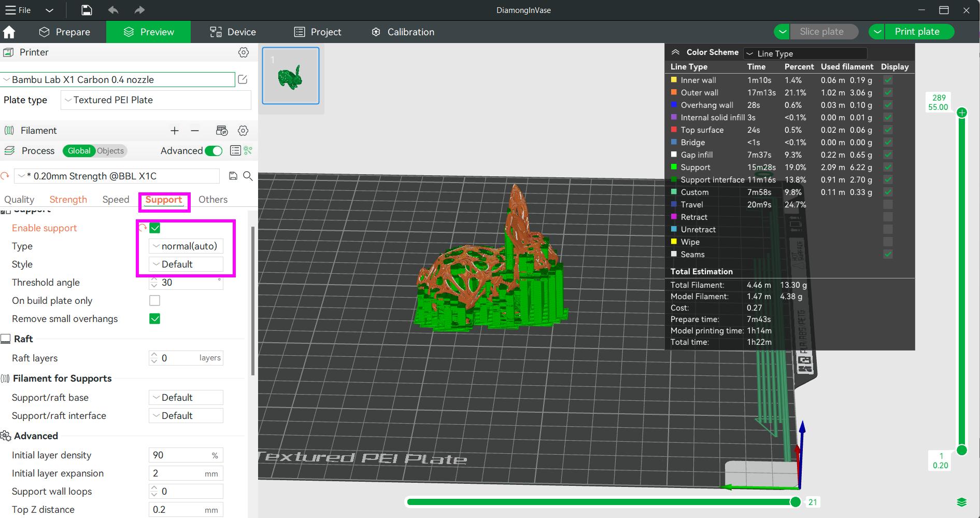Open the Strength settings tab
The height and width of the screenshot is (518, 980).
pos(68,200)
